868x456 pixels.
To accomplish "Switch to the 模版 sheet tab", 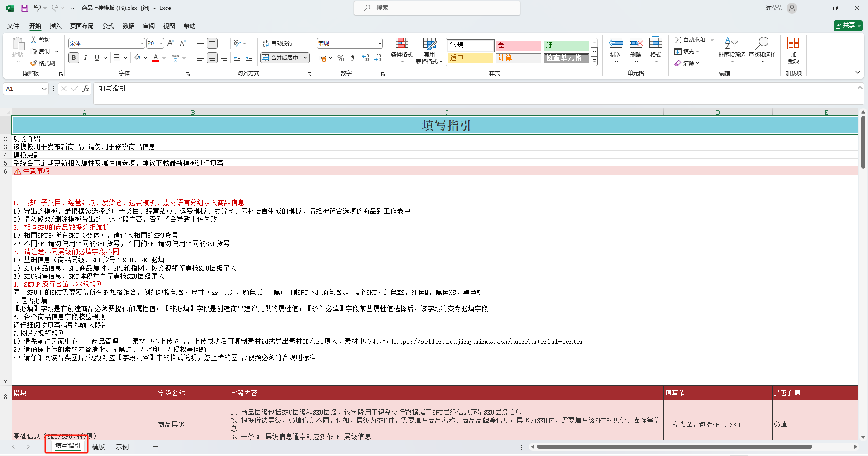I will (98, 447).
